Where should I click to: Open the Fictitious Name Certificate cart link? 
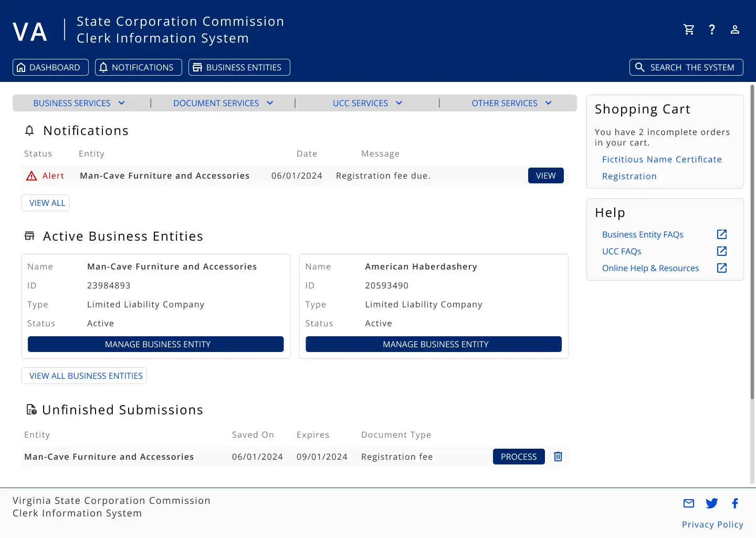[x=661, y=159]
